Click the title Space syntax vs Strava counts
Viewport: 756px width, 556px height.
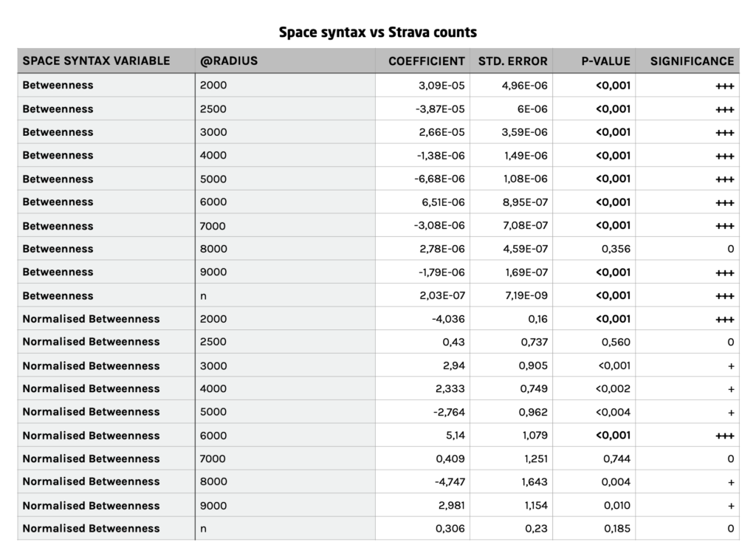pos(378,32)
